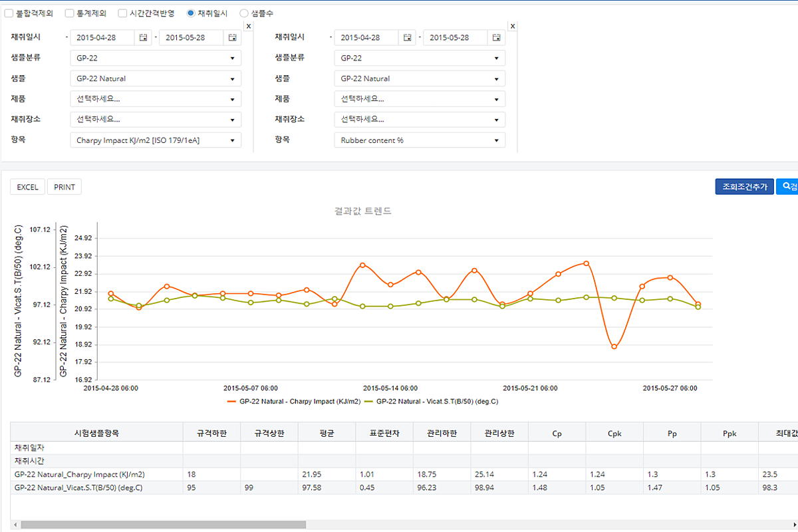Expand the 제품 dropdown in left panel
The width and height of the screenshot is (798, 532).
156,99
